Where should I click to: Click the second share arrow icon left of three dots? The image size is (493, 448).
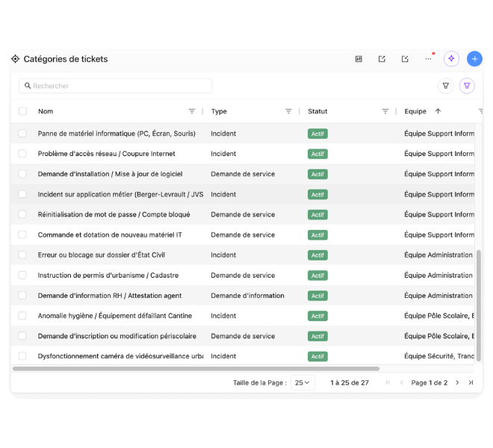(405, 59)
